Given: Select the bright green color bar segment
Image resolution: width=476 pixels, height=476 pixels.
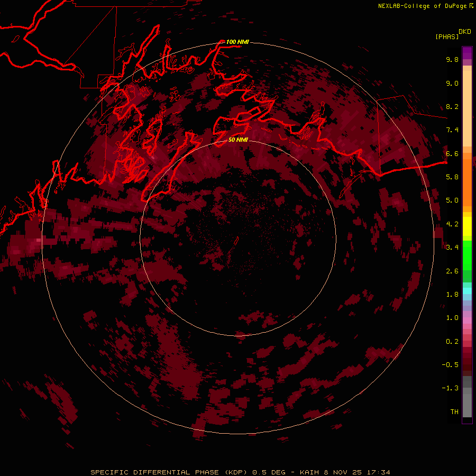Looking at the screenshot, I should pyautogui.click(x=467, y=255).
